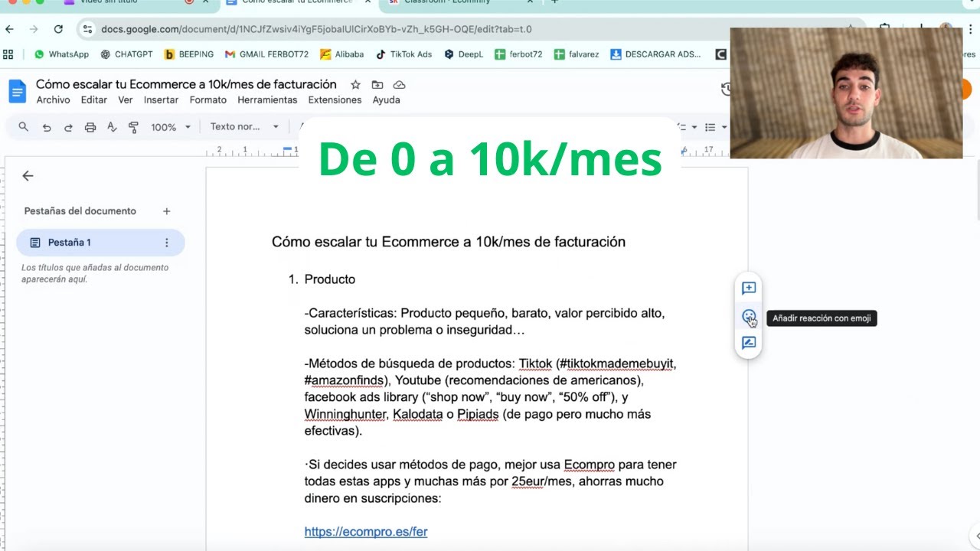The height and width of the screenshot is (551, 980).
Task: Open the apps grid in bookmarks bar
Action: [8, 54]
